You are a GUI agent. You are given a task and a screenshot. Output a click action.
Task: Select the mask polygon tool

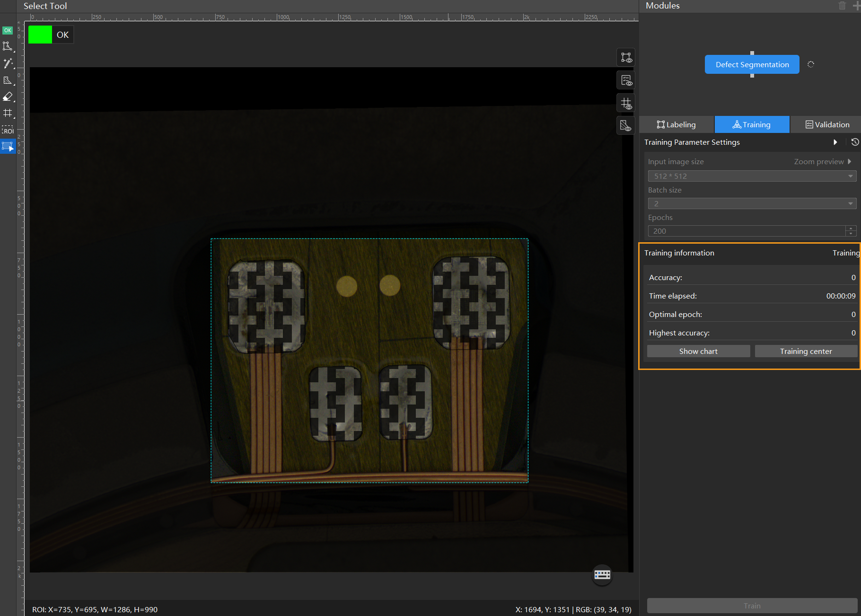pyautogui.click(x=8, y=80)
